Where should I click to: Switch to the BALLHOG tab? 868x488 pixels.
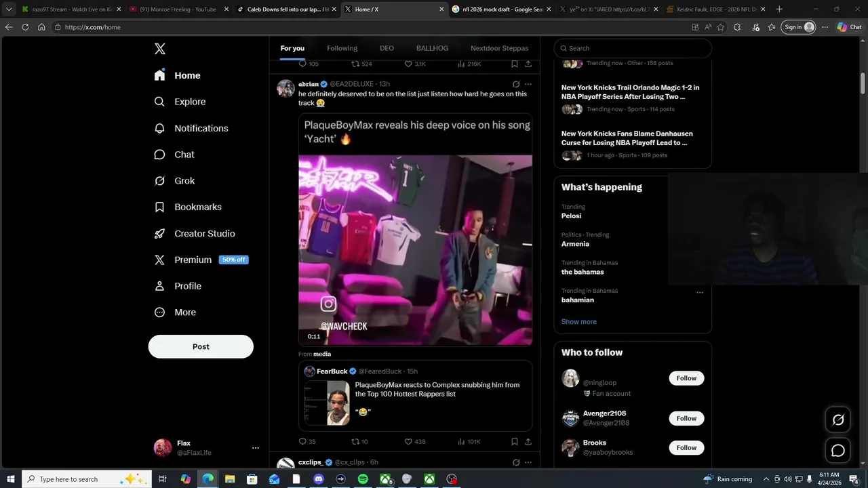tap(432, 48)
